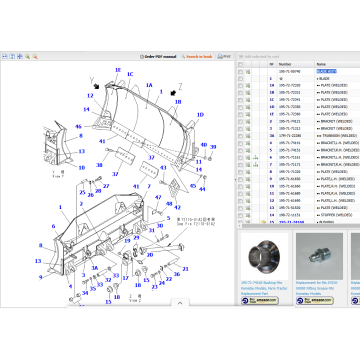This screenshot has width=360, height=360.
Task: Click the splitter handle between diagram and table
Action: pyautogui.click(x=236, y=179)
